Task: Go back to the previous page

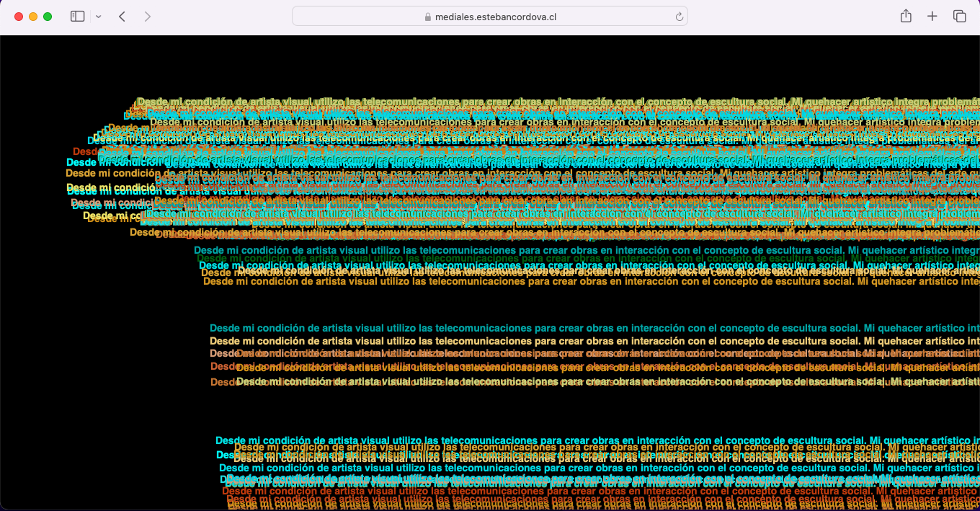Action: pyautogui.click(x=122, y=16)
